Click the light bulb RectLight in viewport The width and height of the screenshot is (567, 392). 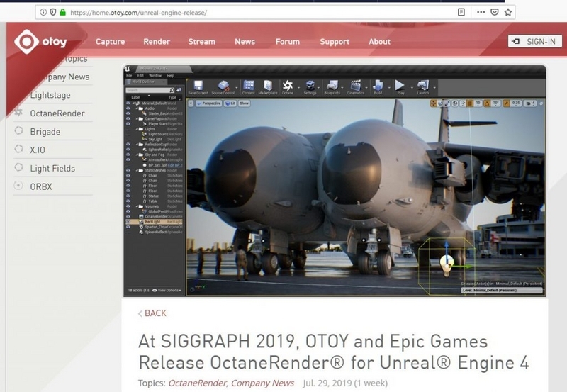pyautogui.click(x=447, y=265)
